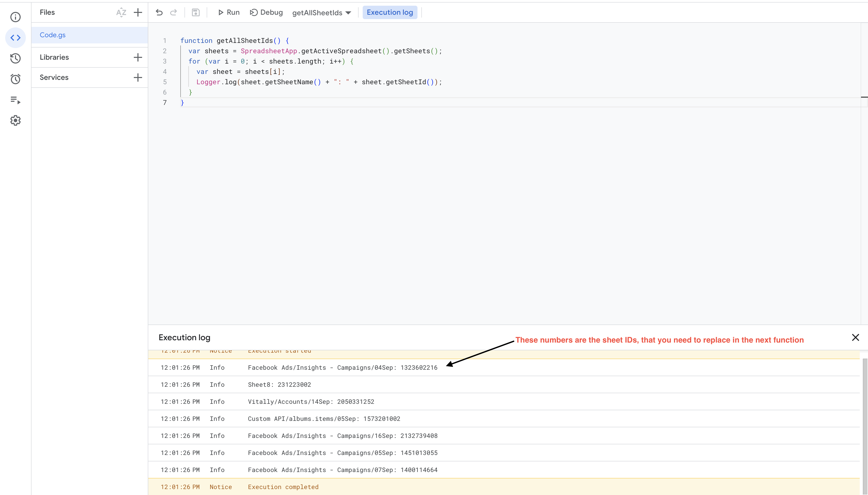Start Debug on the function
Viewport: 868px width, 495px height.
[x=266, y=13]
